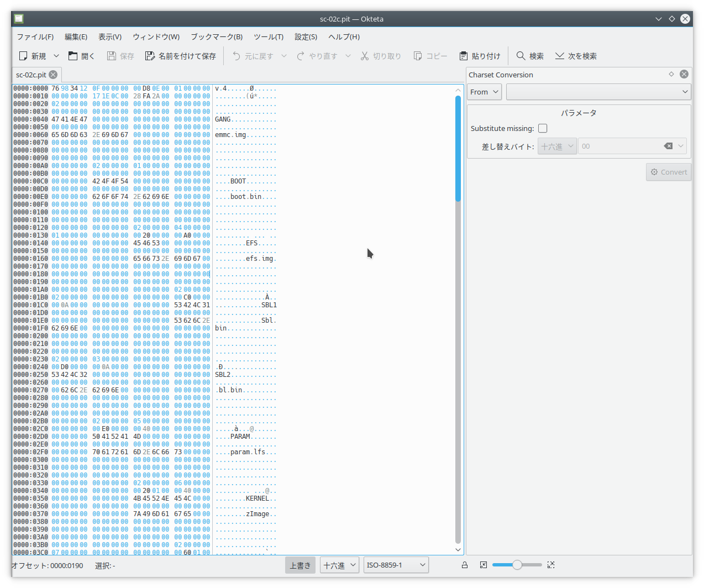The image size is (704, 588).
Task: Click the やり直す (Redo) icon
Action: click(x=301, y=56)
